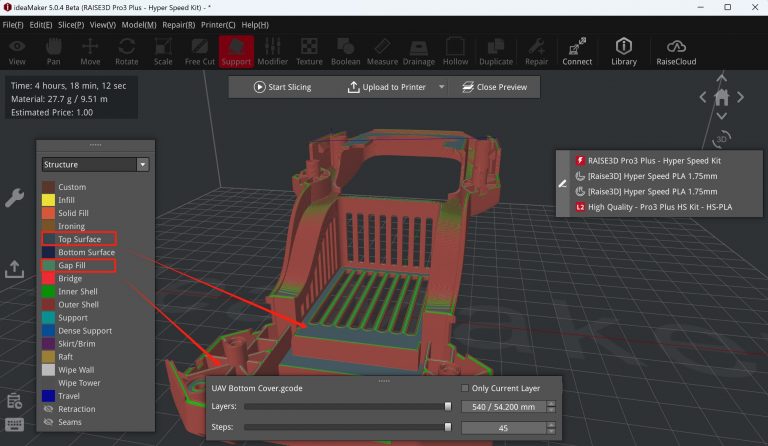Click the Layers slider handle

[x=448, y=407]
